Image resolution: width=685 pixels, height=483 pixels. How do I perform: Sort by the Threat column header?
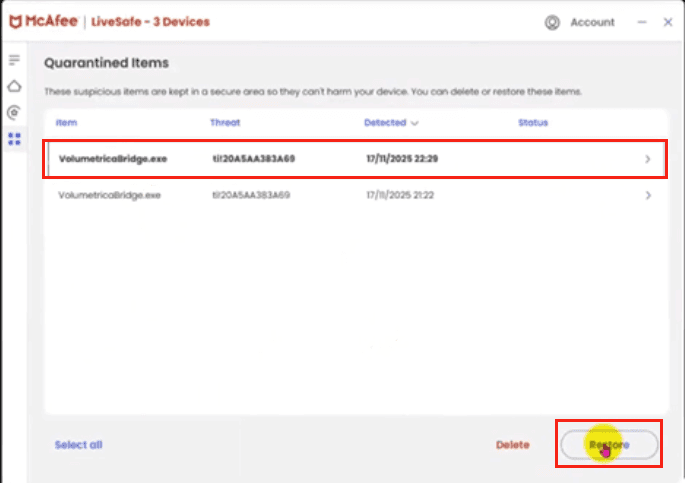pyautogui.click(x=225, y=123)
